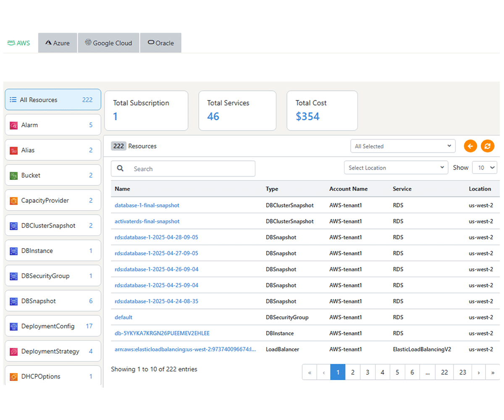Open the All Selected dropdown

402,146
